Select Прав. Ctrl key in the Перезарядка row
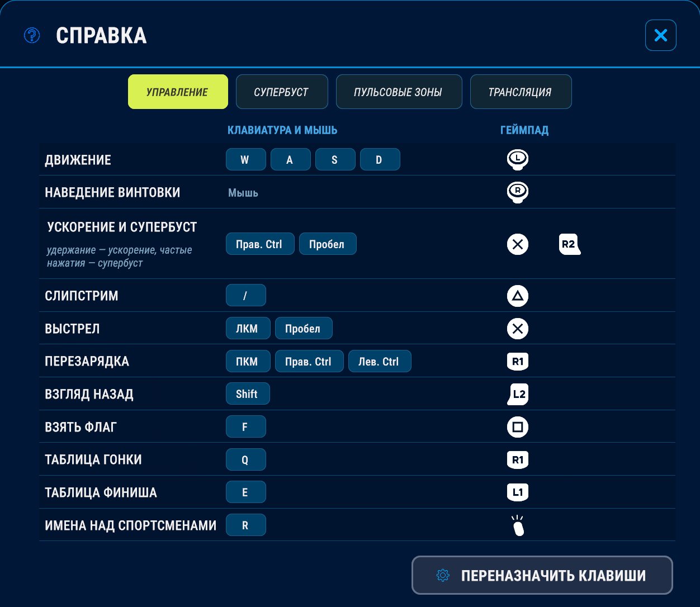The width and height of the screenshot is (700, 607). pyautogui.click(x=309, y=361)
